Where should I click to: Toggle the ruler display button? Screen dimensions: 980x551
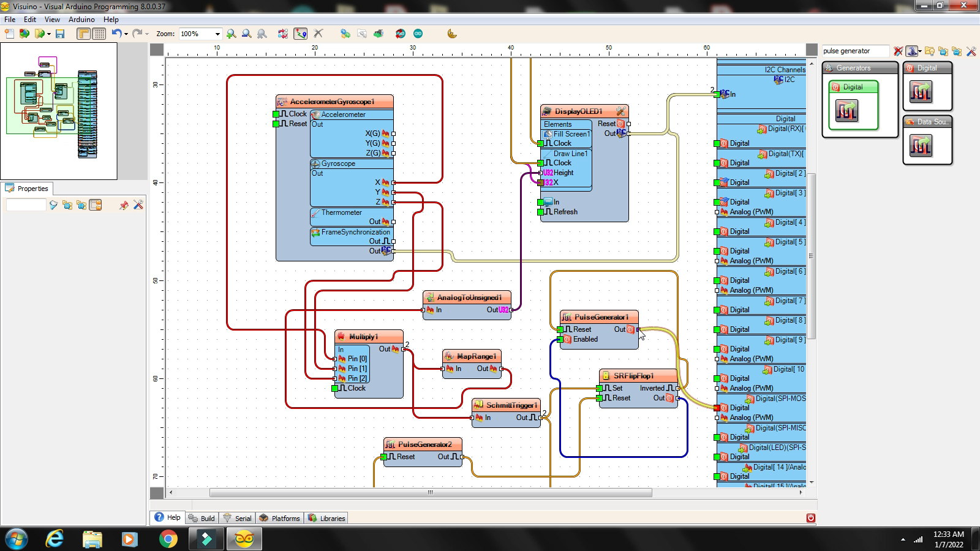coord(83,34)
